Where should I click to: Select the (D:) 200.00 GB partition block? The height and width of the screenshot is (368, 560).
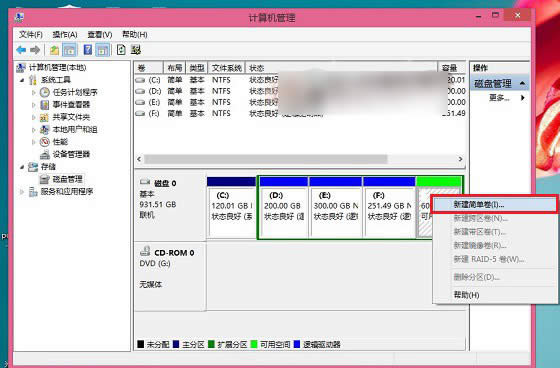point(284,207)
